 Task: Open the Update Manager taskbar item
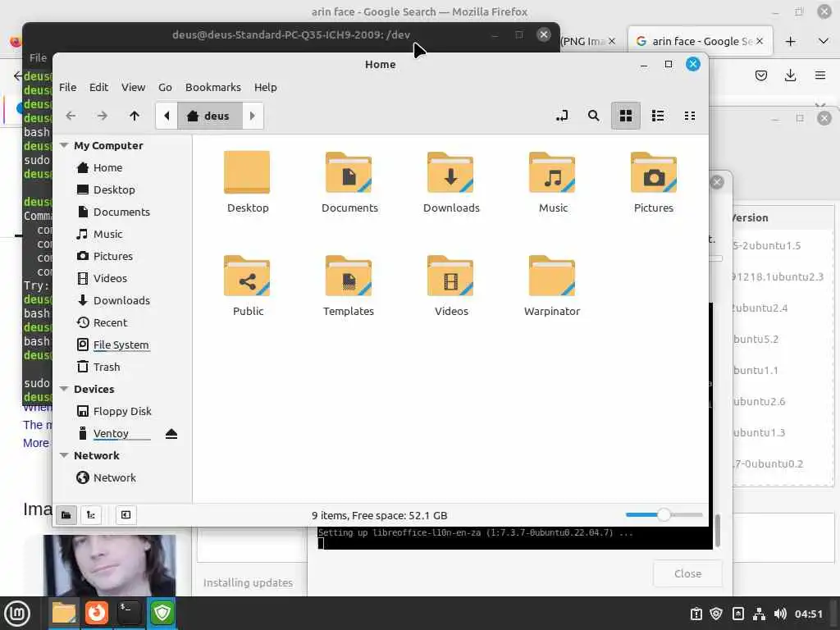(x=162, y=614)
